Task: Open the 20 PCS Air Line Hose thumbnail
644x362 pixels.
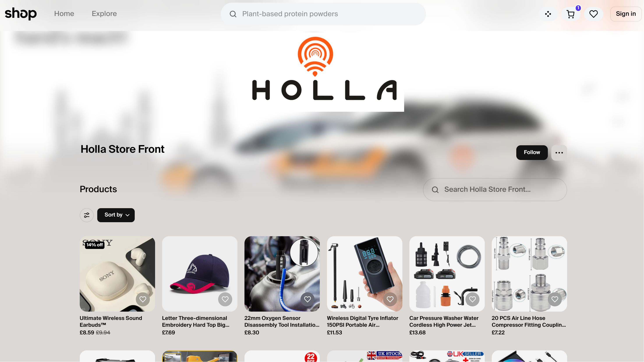Action: click(x=529, y=274)
